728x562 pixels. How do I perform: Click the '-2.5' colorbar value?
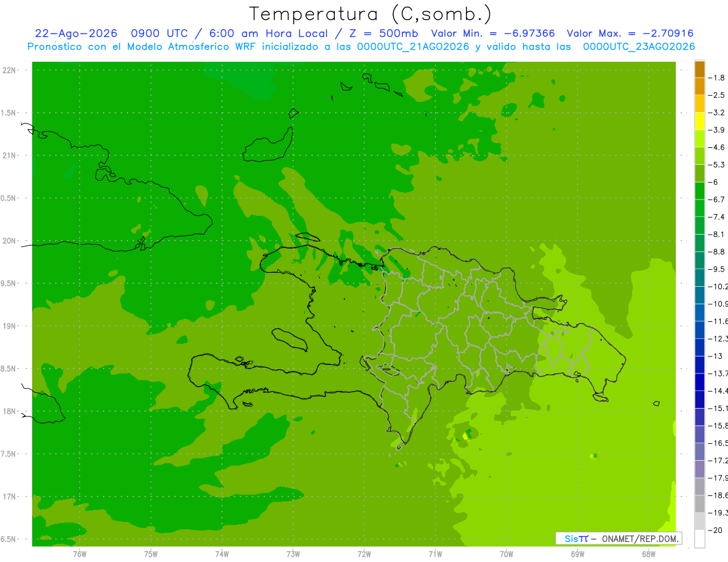point(716,95)
